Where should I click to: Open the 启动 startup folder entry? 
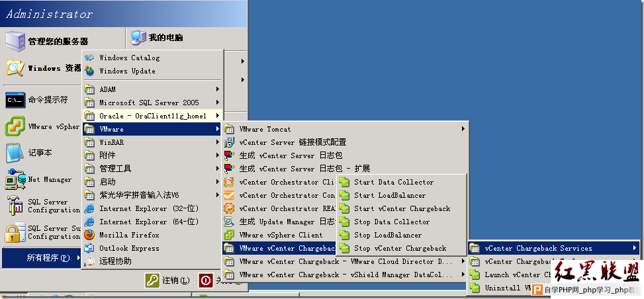point(152,182)
